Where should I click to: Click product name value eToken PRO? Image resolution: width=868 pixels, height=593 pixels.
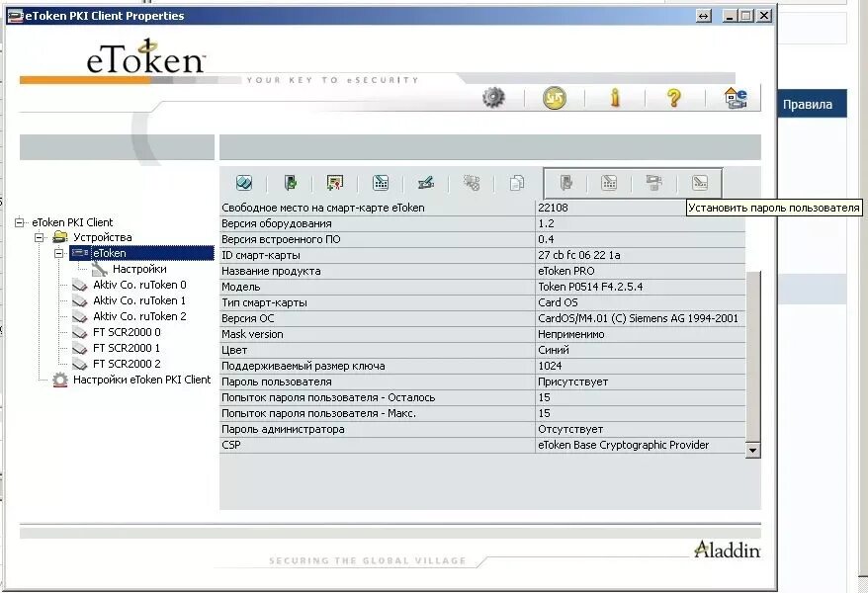tap(566, 272)
